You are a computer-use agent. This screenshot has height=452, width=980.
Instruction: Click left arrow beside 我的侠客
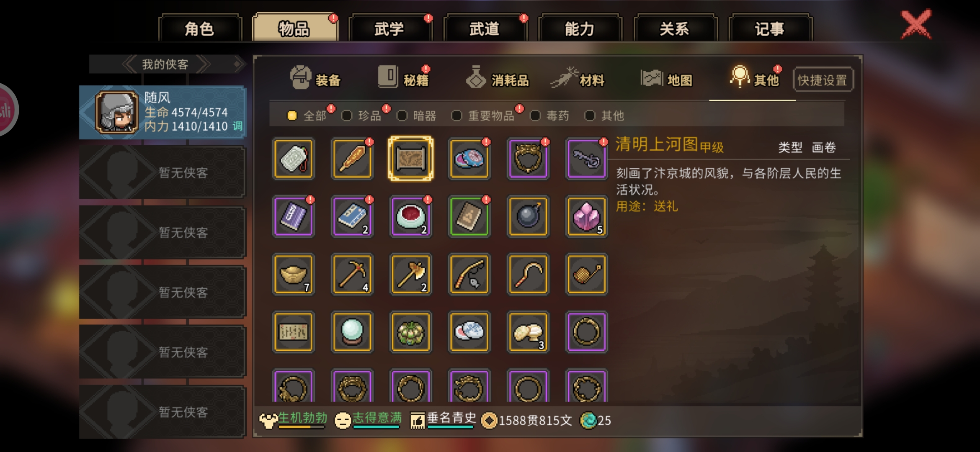pos(129,64)
